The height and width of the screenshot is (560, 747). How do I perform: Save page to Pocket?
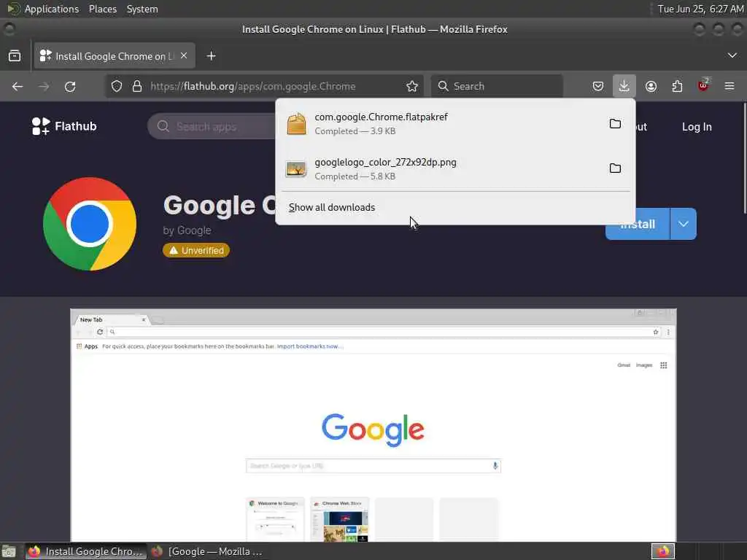598,86
